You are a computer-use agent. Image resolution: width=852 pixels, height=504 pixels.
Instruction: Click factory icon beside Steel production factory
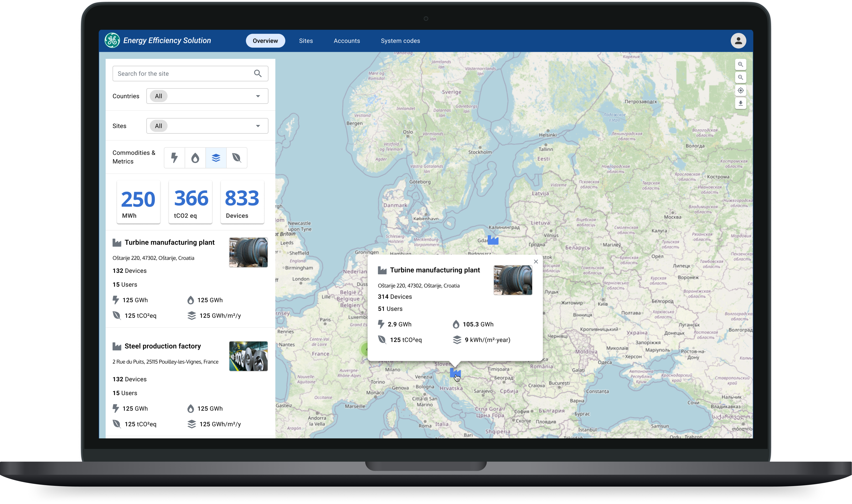(117, 346)
